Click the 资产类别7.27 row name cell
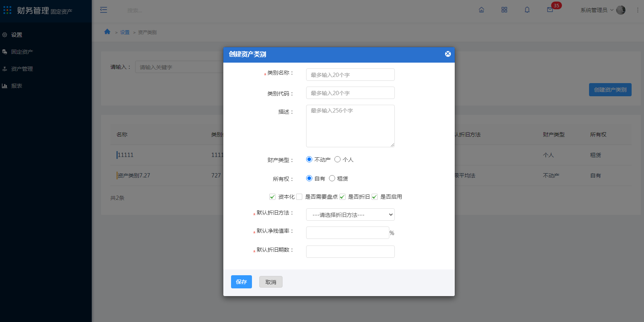 click(x=134, y=175)
